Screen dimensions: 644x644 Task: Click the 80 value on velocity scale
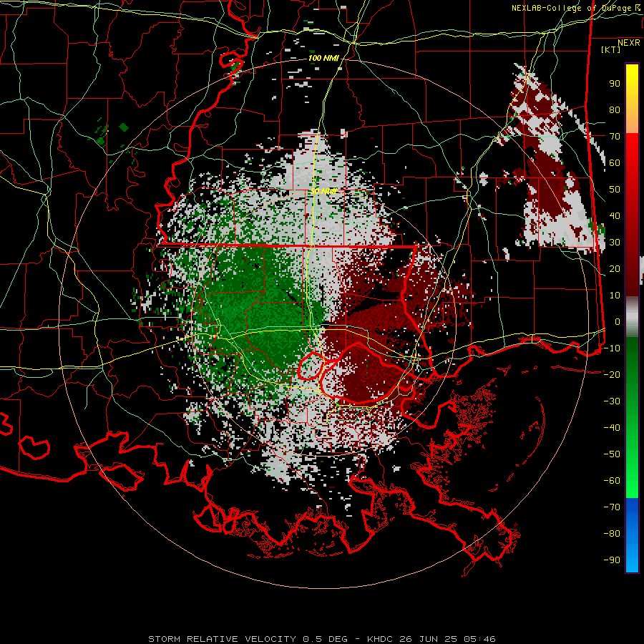[615, 109]
